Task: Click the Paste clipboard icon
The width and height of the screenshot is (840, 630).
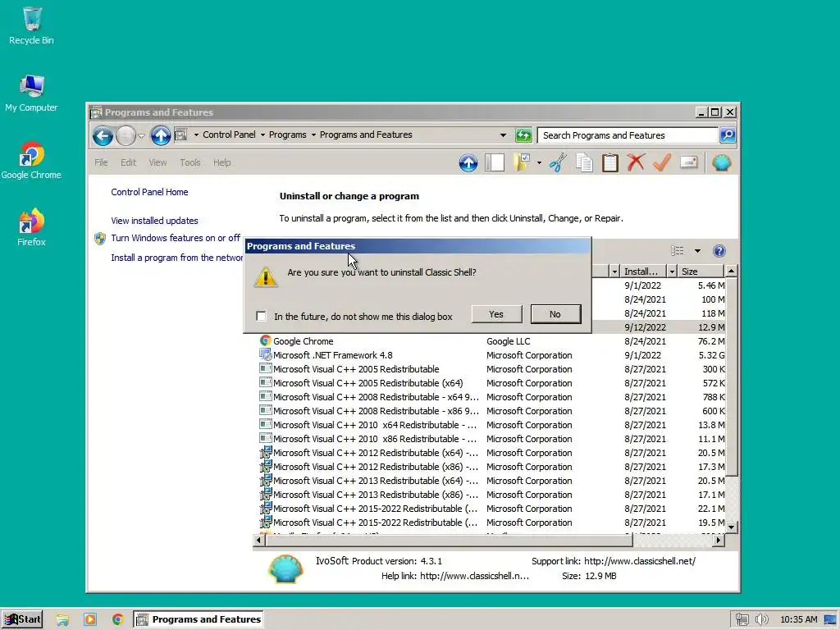Action: [609, 163]
